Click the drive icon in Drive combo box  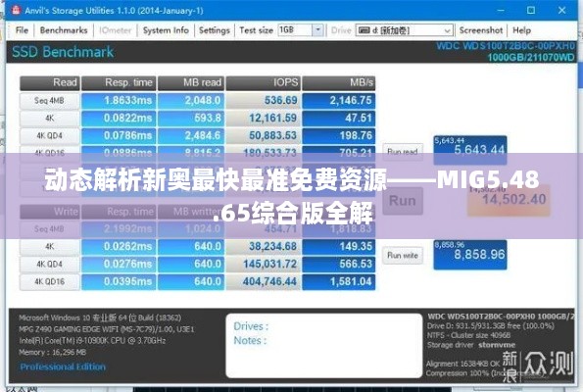364,30
